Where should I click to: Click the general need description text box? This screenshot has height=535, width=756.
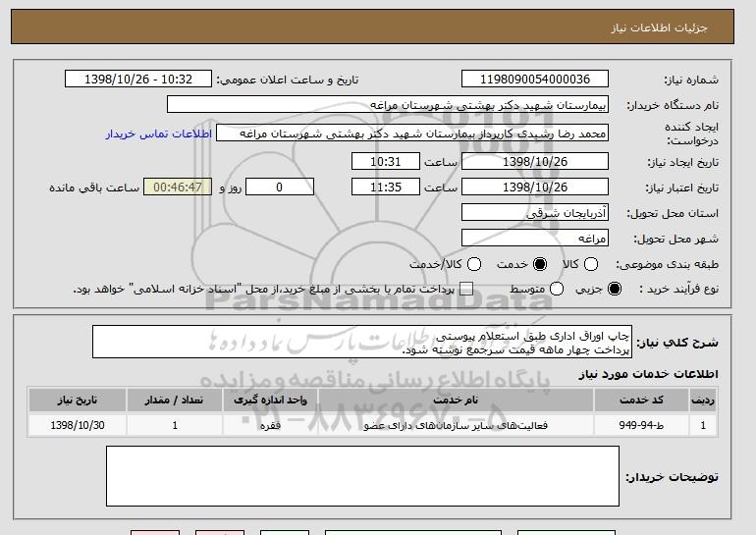point(362,342)
